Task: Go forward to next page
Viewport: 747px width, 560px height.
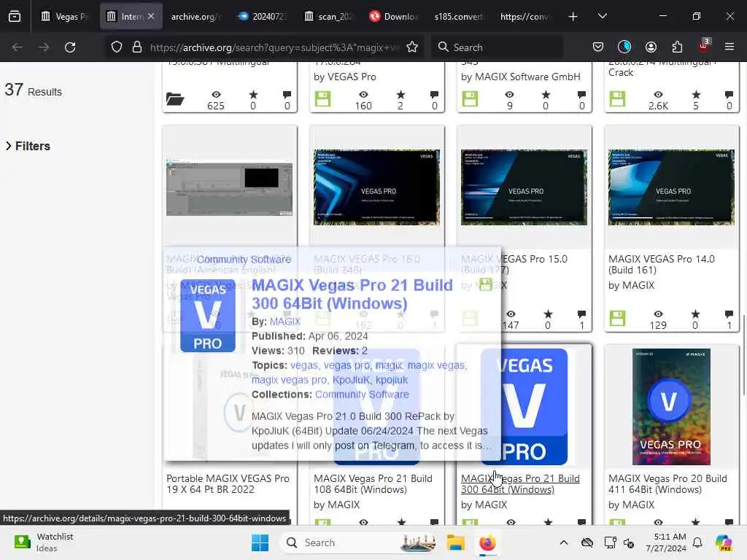Action: click(x=43, y=47)
